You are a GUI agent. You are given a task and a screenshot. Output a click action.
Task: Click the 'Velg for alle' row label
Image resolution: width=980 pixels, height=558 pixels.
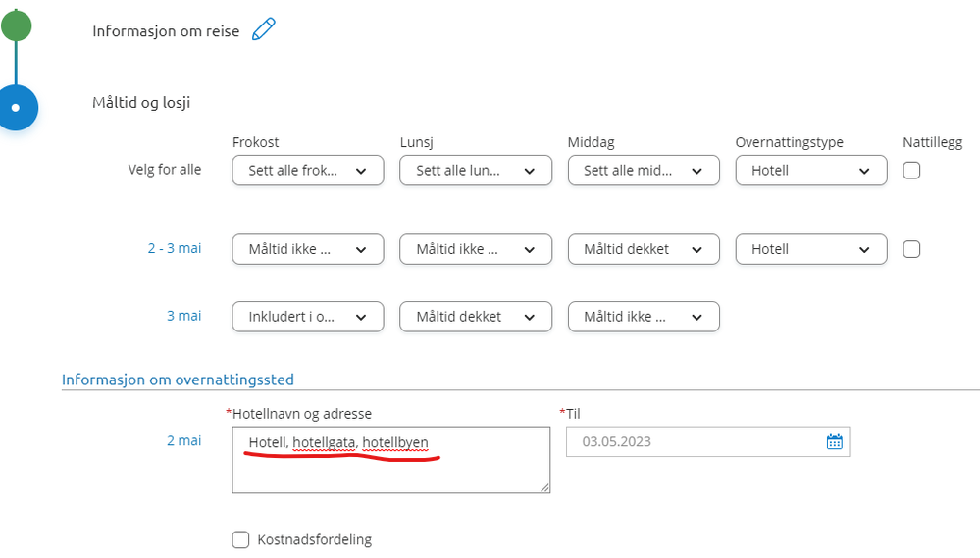pos(165,170)
